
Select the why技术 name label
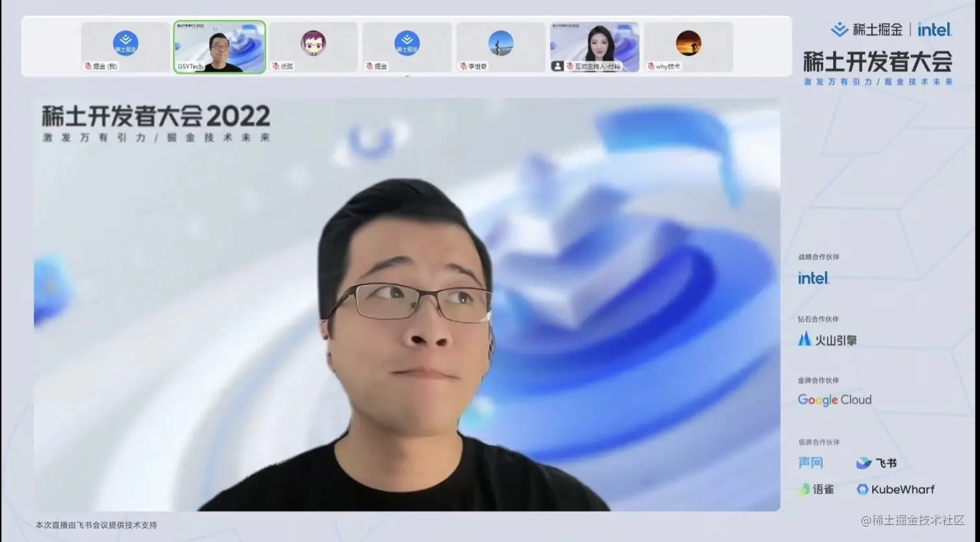pyautogui.click(x=668, y=66)
